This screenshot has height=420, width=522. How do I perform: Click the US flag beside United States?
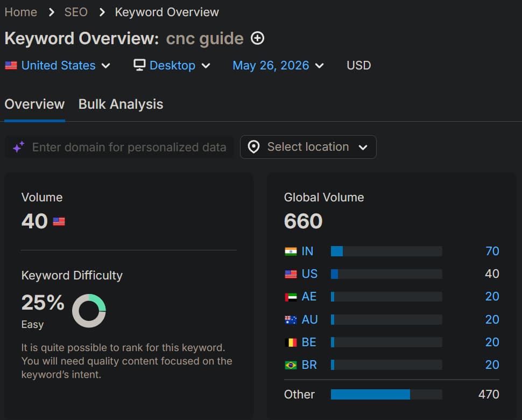coord(11,65)
